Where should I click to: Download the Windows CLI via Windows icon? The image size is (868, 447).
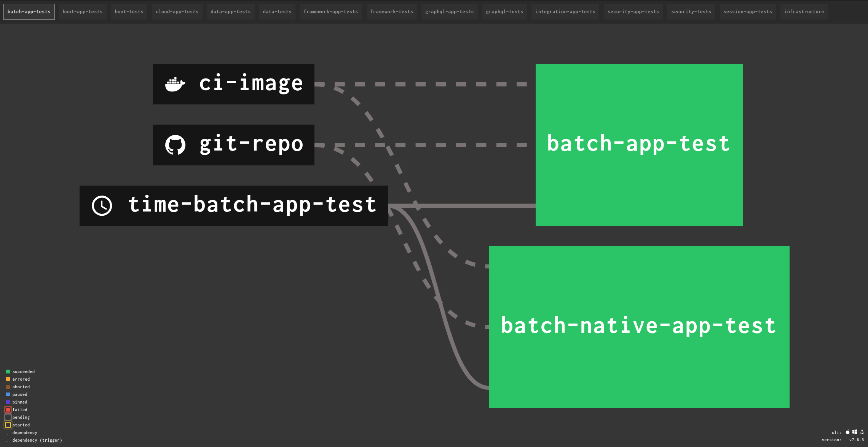pyautogui.click(x=855, y=432)
